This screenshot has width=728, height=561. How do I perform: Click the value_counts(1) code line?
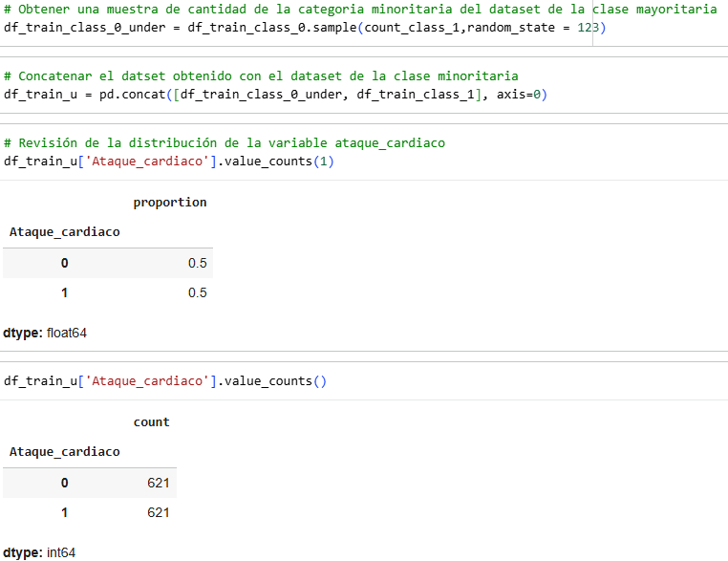[x=169, y=162]
